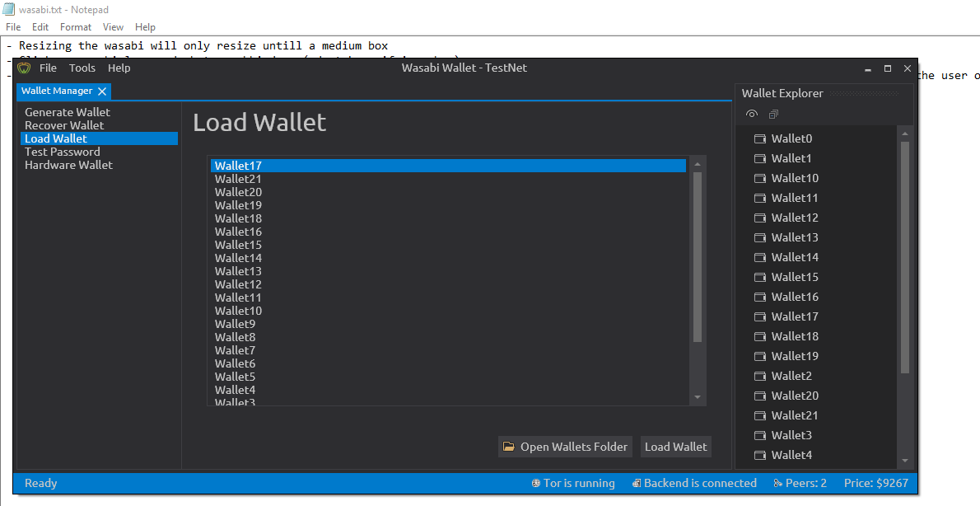
Task: Select Wallet10 in the load list
Action: pos(448,311)
